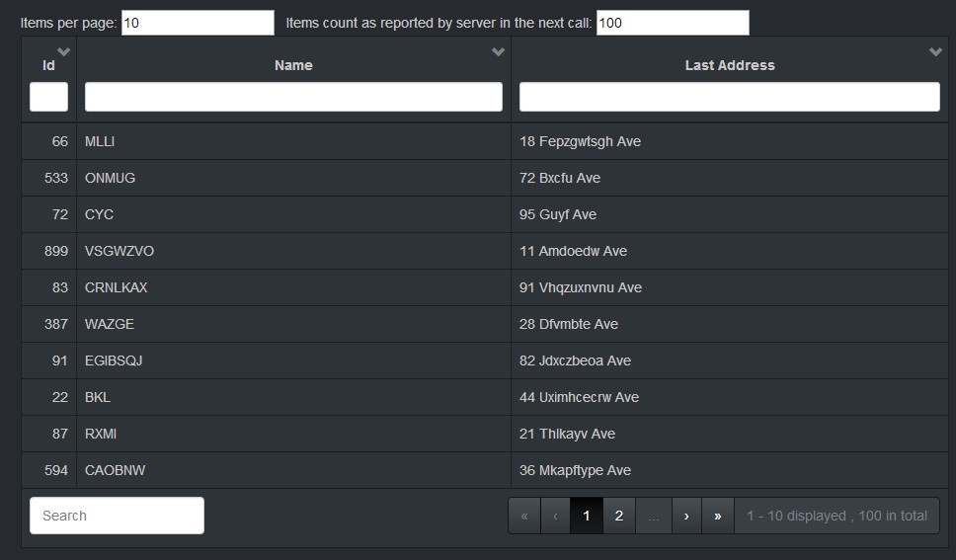Go to the first page using the double-left arrow
The width and height of the screenshot is (956, 560).
click(x=524, y=516)
